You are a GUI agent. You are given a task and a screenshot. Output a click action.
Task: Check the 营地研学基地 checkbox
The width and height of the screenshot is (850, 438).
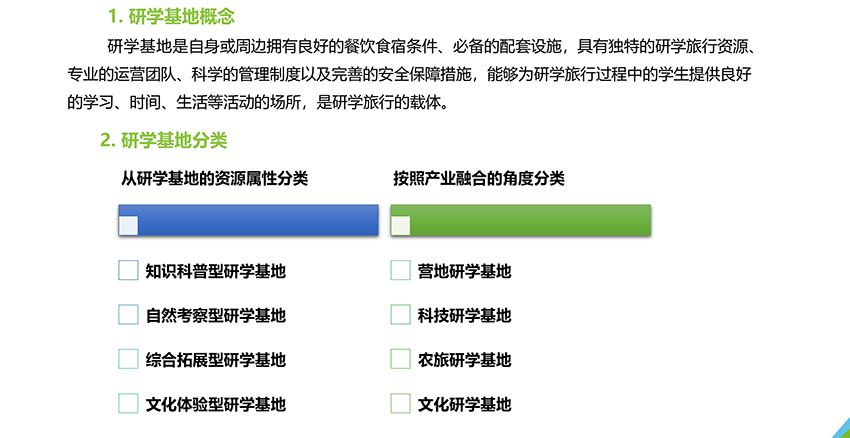(x=401, y=270)
